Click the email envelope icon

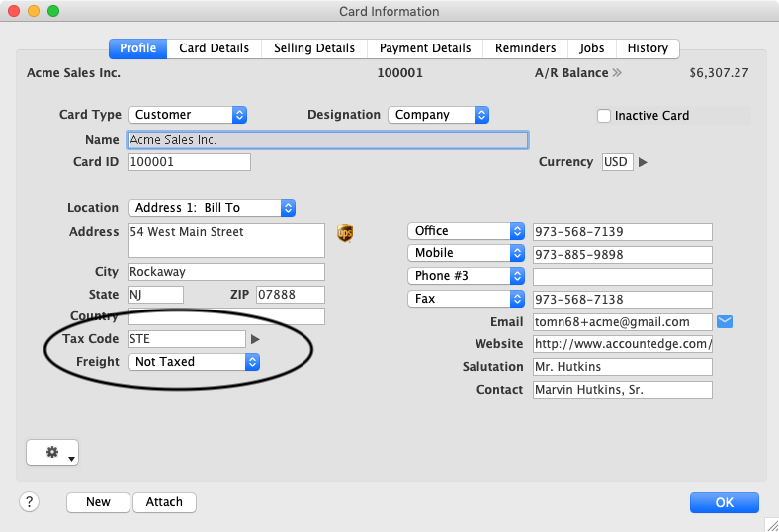tap(725, 321)
